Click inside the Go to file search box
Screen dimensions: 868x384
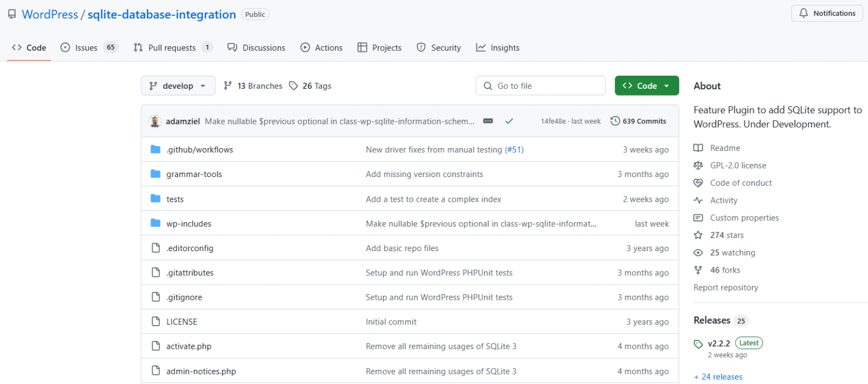click(x=540, y=85)
